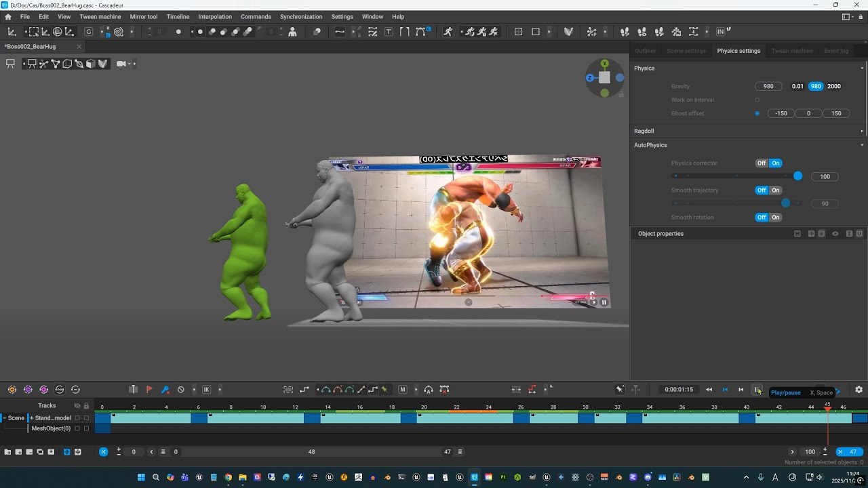This screenshot has height=488, width=868.
Task: Collapse the Scene track group
Action: (4, 418)
